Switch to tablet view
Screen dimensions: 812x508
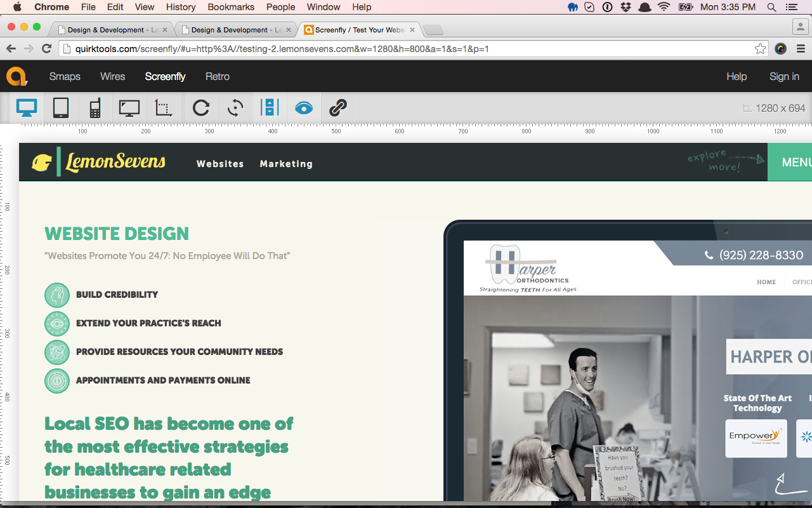tap(60, 107)
